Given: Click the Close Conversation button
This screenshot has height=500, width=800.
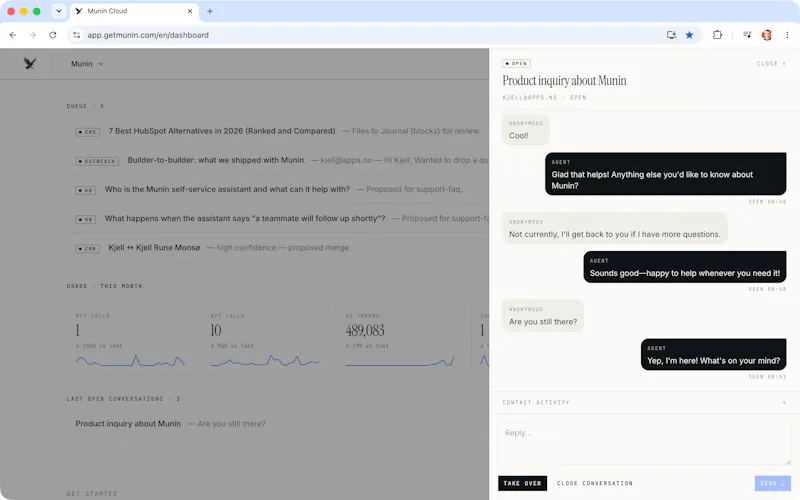Looking at the screenshot, I should tap(595, 483).
